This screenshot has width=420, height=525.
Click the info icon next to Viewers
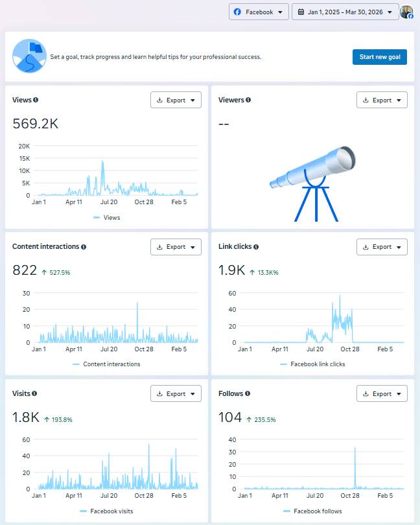tap(248, 100)
